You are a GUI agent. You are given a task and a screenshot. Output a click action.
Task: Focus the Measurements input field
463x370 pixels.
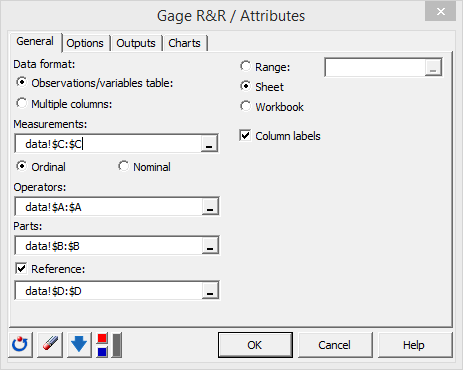click(108, 144)
